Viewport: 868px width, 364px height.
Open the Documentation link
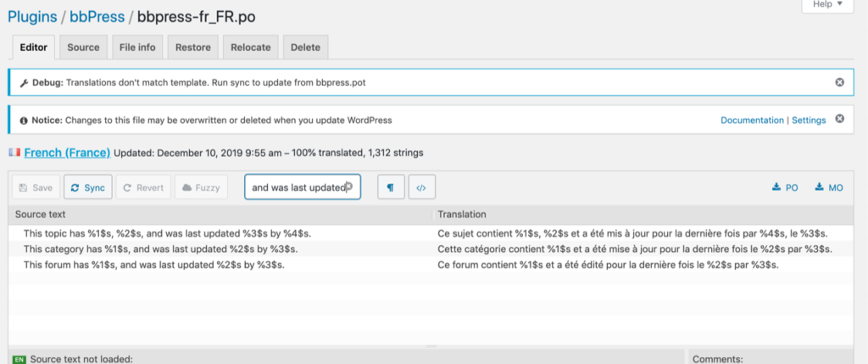(x=752, y=120)
